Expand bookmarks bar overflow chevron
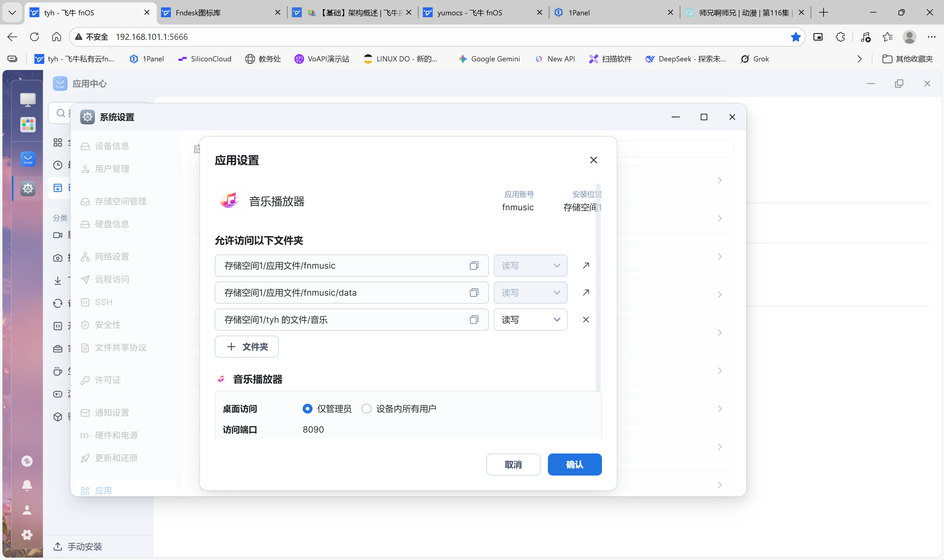 pos(859,59)
